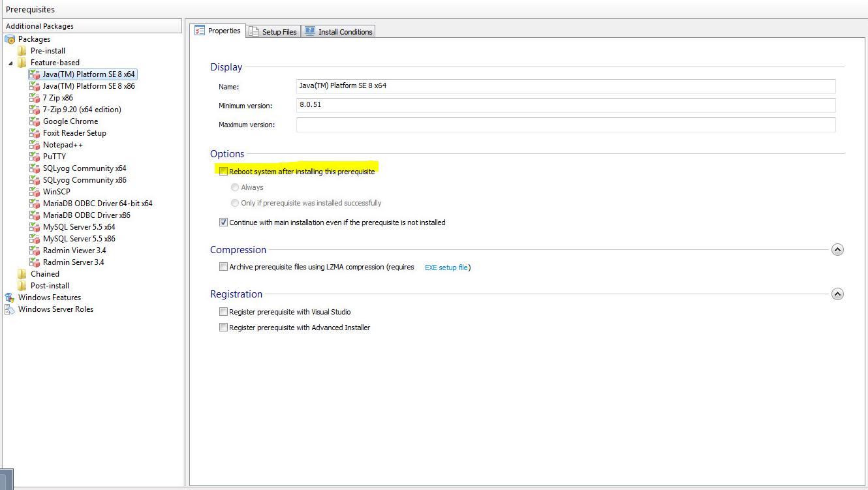Uncheck continue with main installation checkbox

[x=224, y=222]
